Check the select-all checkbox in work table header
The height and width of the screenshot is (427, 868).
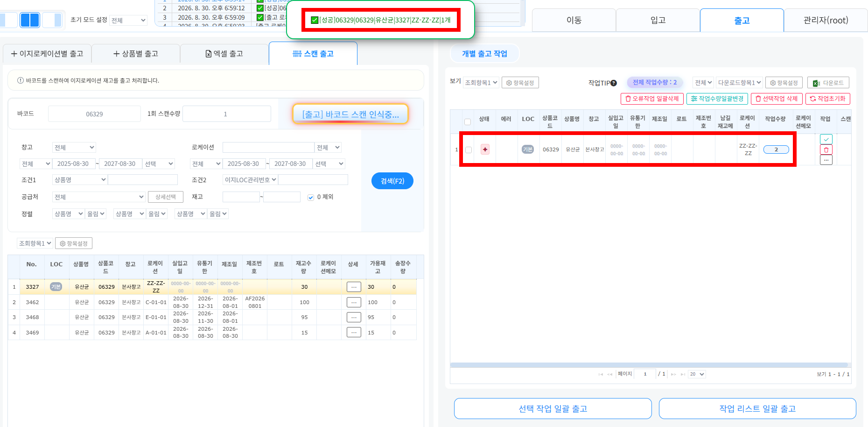click(468, 122)
